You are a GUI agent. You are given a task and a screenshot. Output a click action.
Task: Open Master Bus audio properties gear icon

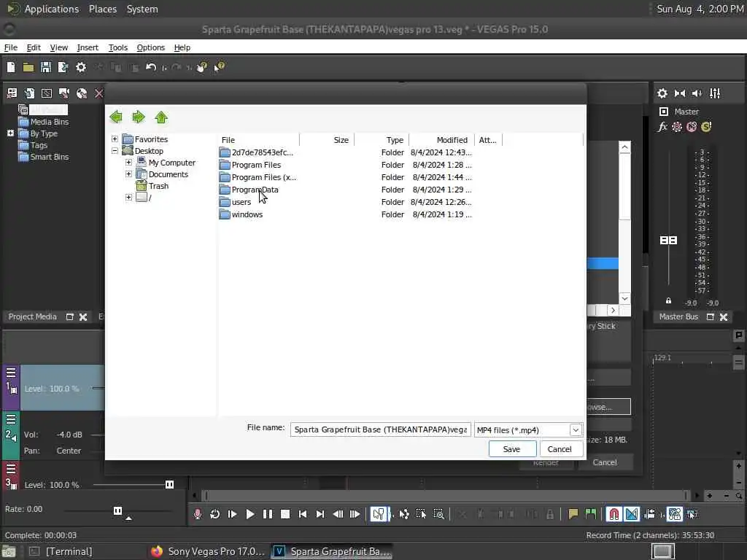662,93
